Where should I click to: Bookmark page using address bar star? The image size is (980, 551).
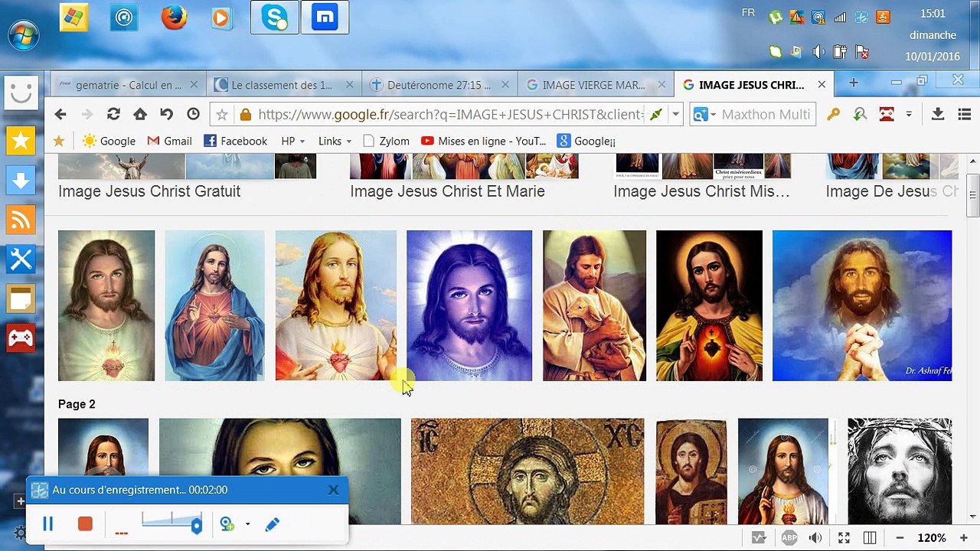pos(221,114)
